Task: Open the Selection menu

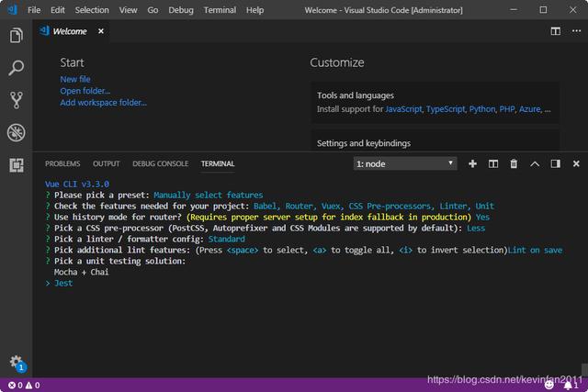Action: tap(92, 10)
